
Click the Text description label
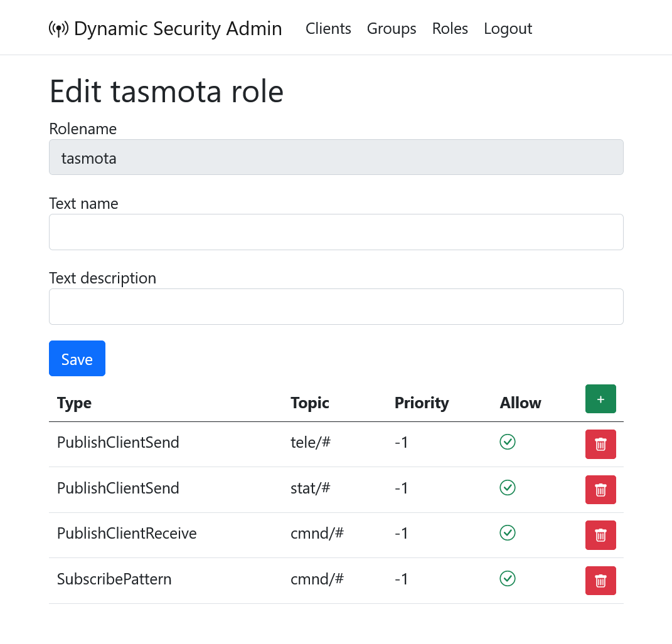click(102, 278)
